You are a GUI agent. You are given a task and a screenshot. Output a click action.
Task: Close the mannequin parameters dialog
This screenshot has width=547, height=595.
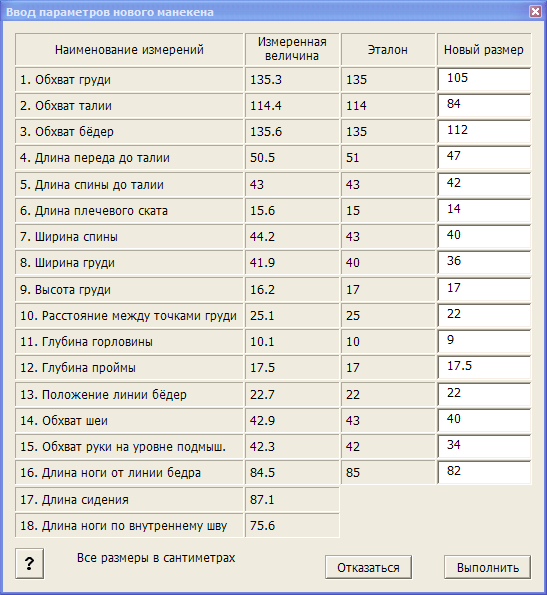coord(535,12)
